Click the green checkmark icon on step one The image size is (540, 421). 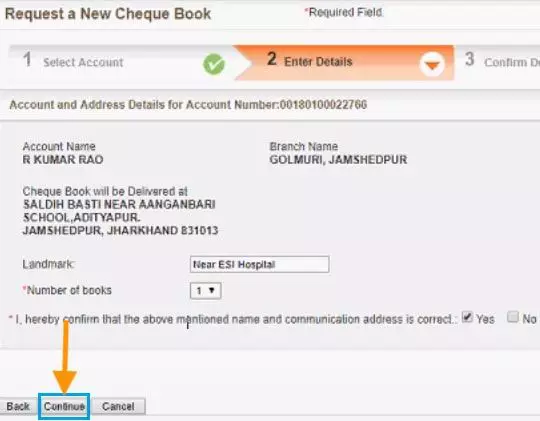pos(214,64)
